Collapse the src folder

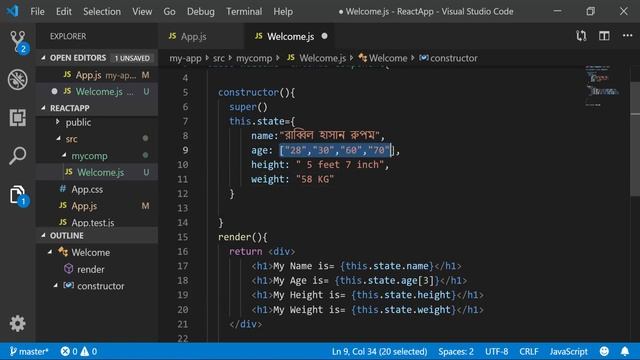click(58, 139)
